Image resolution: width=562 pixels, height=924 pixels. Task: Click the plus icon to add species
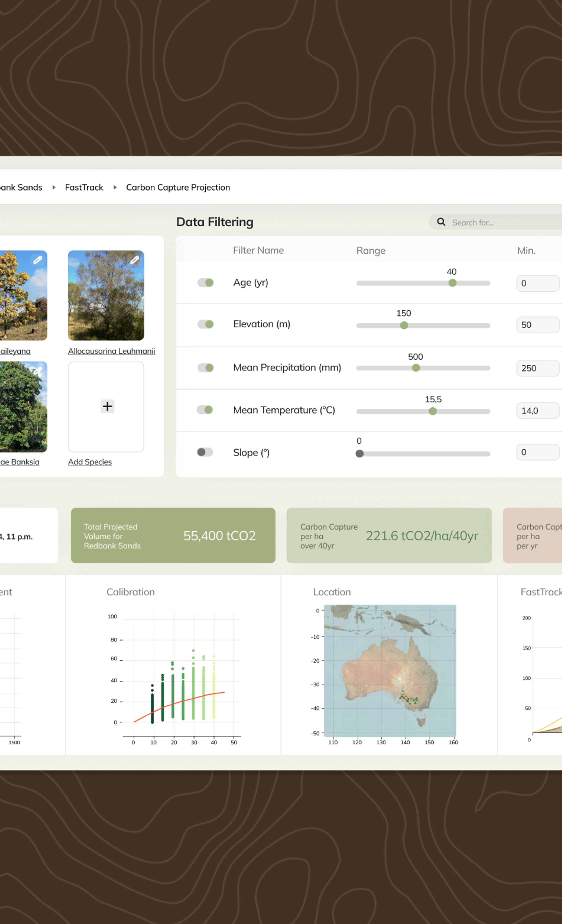pos(107,406)
